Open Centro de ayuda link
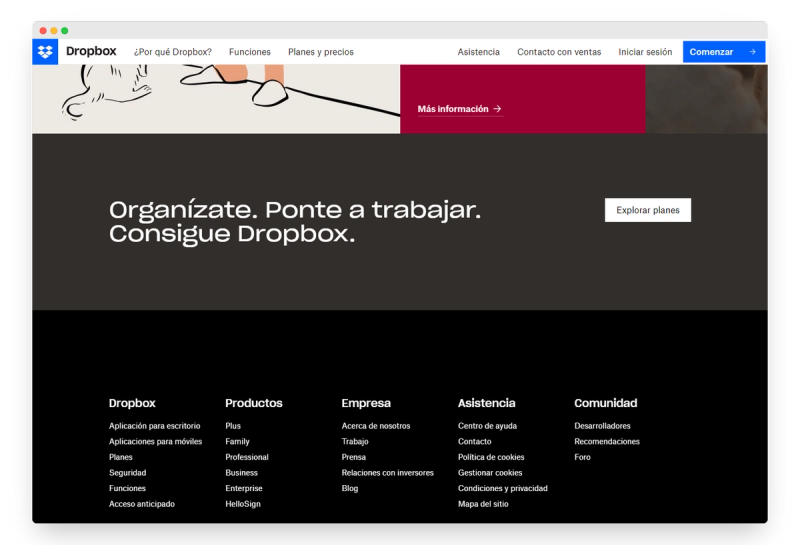 coord(487,426)
